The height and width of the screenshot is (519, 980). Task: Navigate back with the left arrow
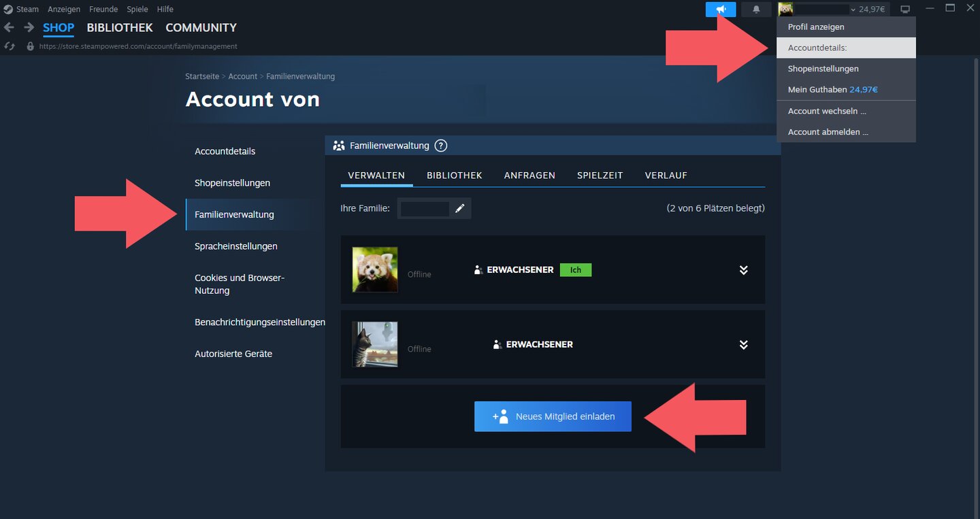click(x=9, y=27)
